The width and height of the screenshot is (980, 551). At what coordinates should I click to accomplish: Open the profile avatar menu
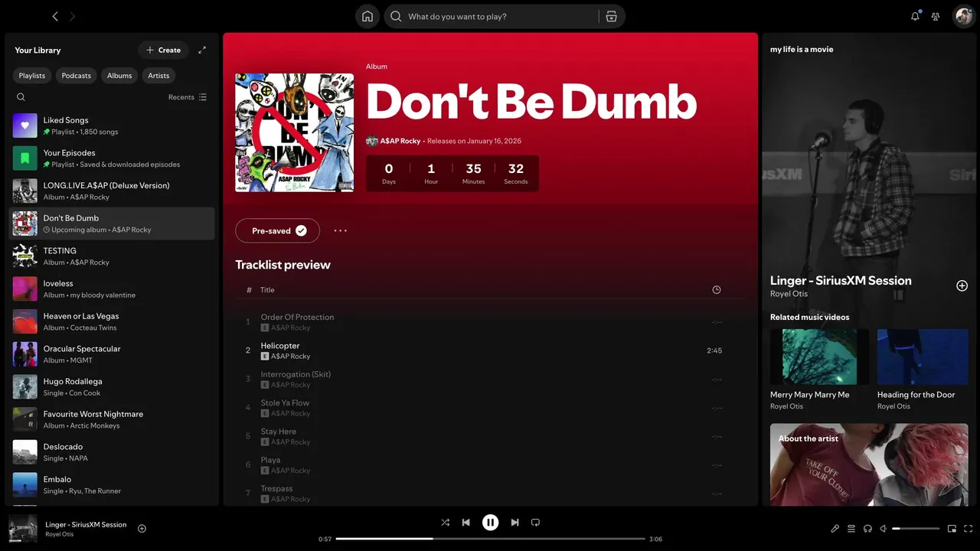pyautogui.click(x=963, y=16)
